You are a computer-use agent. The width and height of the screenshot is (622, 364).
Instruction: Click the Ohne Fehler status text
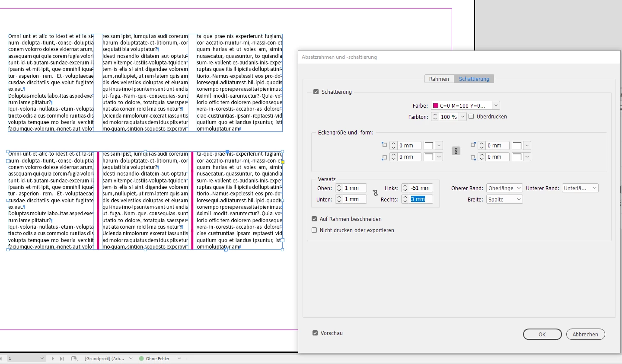pyautogui.click(x=158, y=358)
